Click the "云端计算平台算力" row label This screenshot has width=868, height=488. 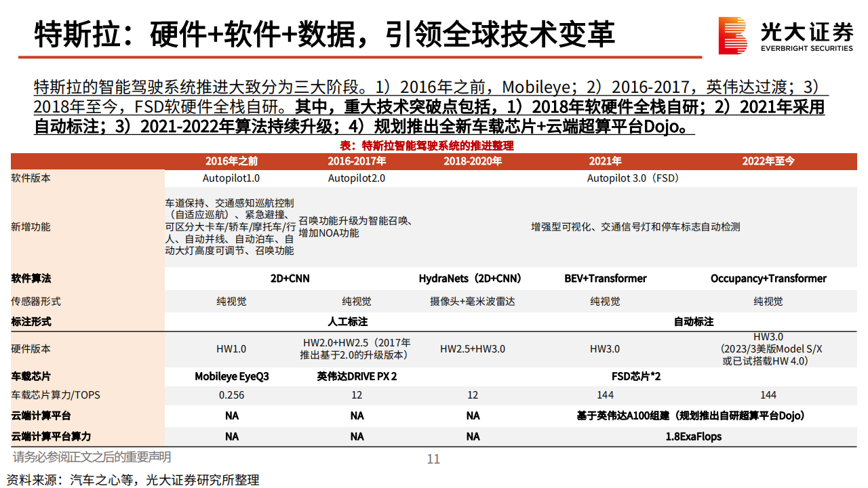point(51,437)
